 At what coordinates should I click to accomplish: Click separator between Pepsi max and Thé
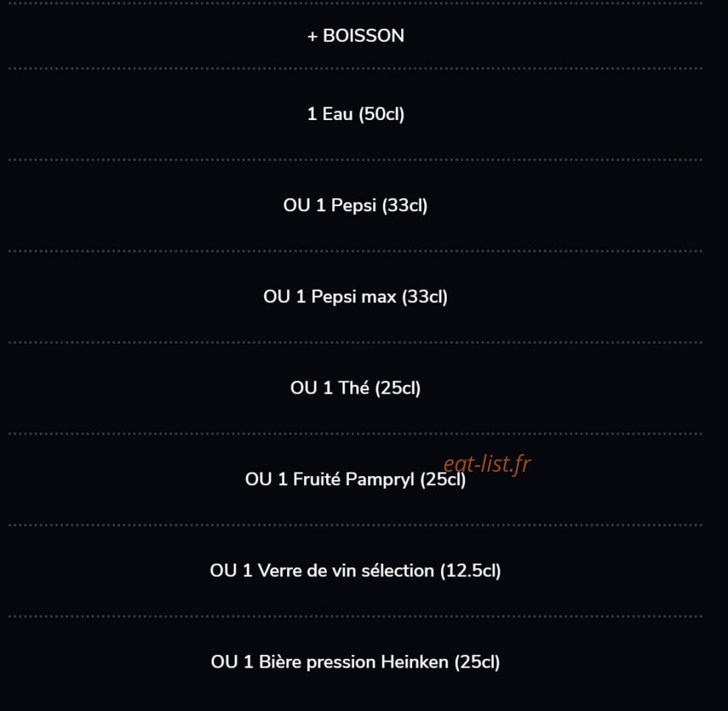[356, 342]
